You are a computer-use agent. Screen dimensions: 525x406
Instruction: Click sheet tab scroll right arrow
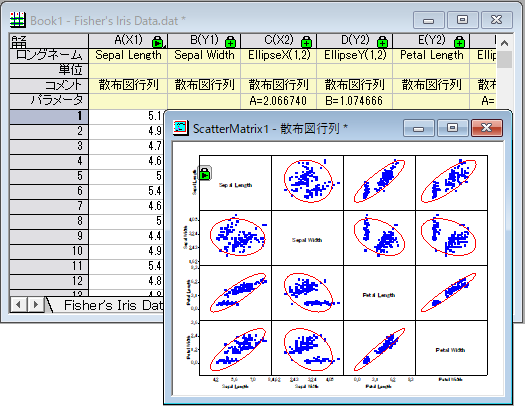pyautogui.click(x=35, y=305)
